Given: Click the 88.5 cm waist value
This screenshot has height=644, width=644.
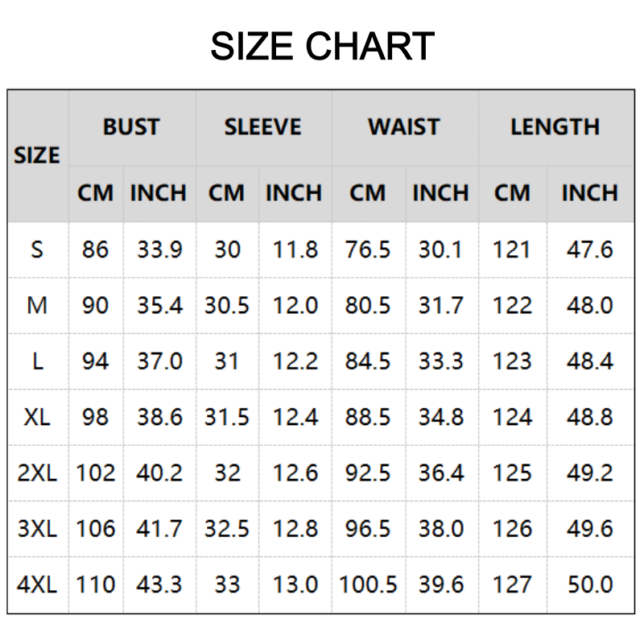Looking at the screenshot, I should click(368, 417).
